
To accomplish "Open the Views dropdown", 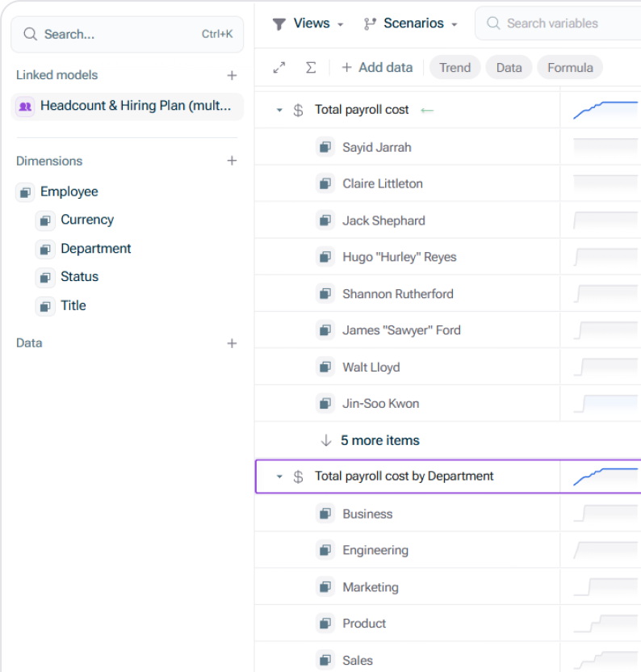I will (309, 23).
